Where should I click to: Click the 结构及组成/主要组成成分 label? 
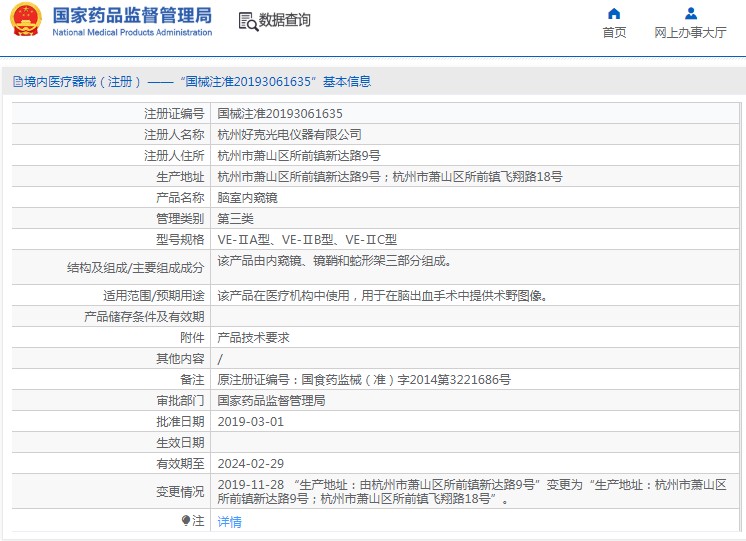click(136, 267)
